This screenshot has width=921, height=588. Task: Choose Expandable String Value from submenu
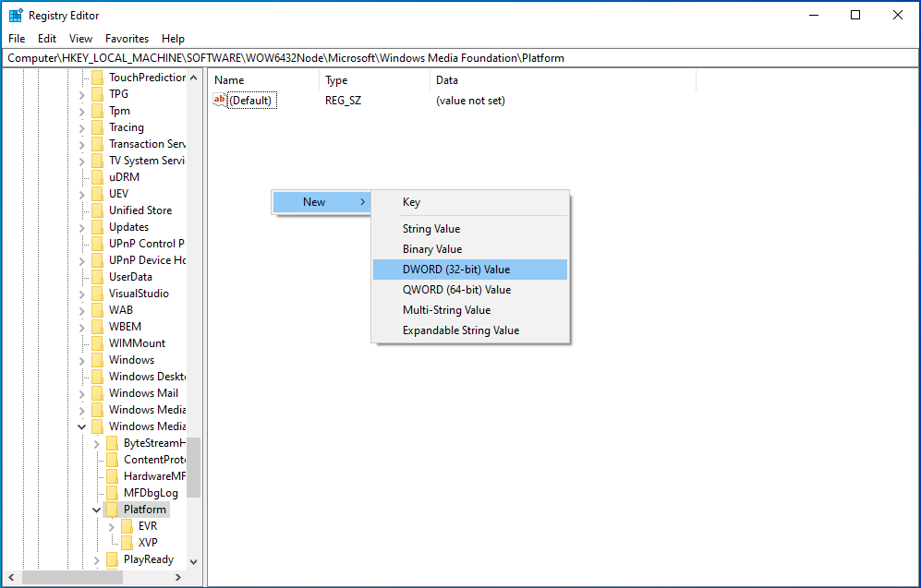pos(470,330)
